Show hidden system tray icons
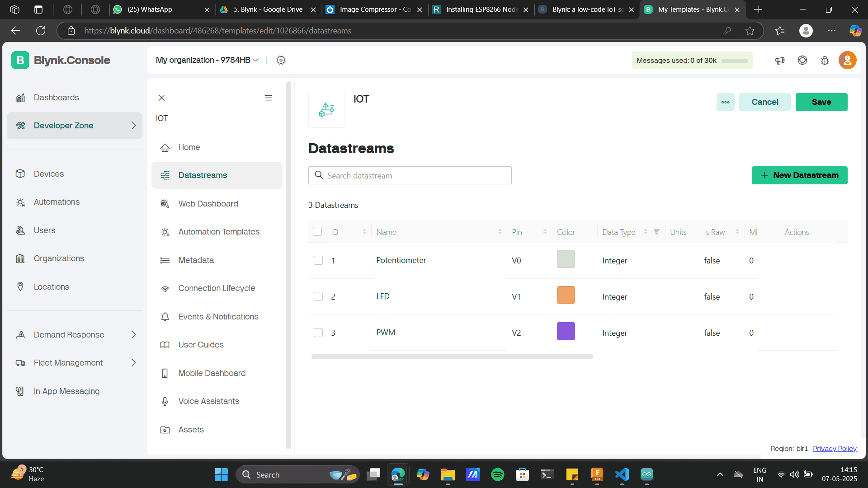Screen dimensions: 868x488 720,474
